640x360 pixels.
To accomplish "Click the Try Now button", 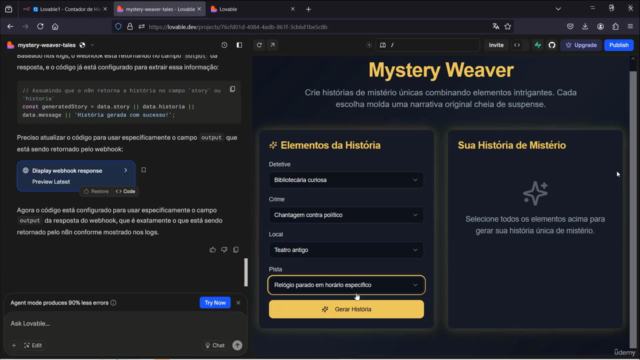I will [x=215, y=303].
